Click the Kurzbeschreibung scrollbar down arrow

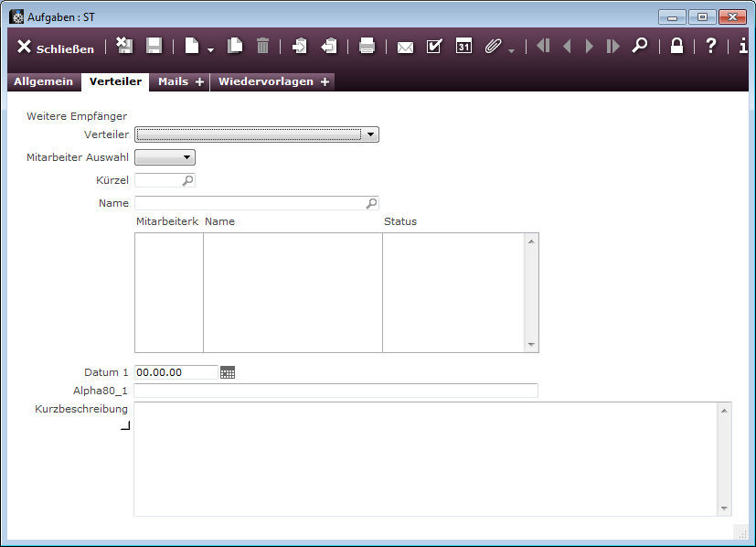pyautogui.click(x=724, y=509)
